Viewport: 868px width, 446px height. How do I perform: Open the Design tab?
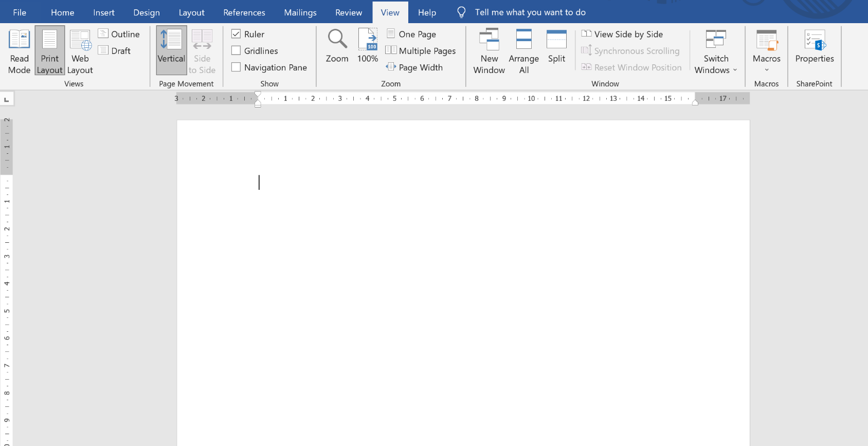(147, 12)
